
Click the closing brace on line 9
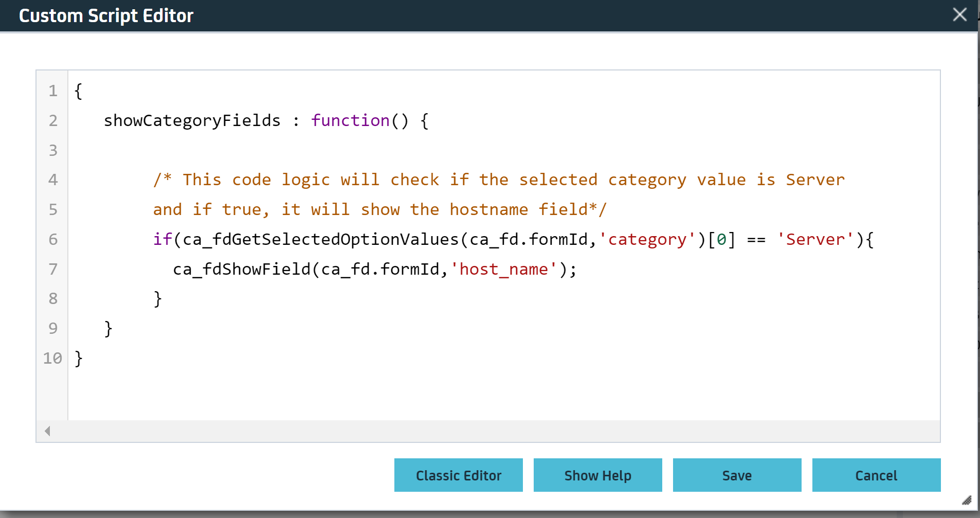107,328
